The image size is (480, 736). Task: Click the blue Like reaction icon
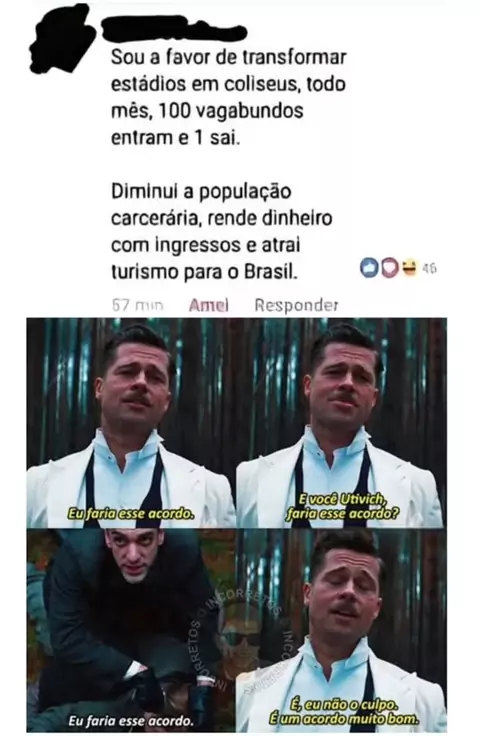point(369,268)
